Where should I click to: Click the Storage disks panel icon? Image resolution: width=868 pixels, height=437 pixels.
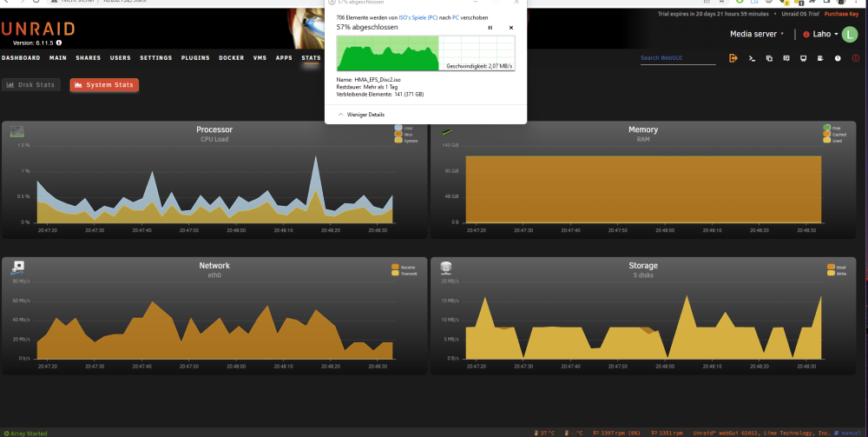446,268
